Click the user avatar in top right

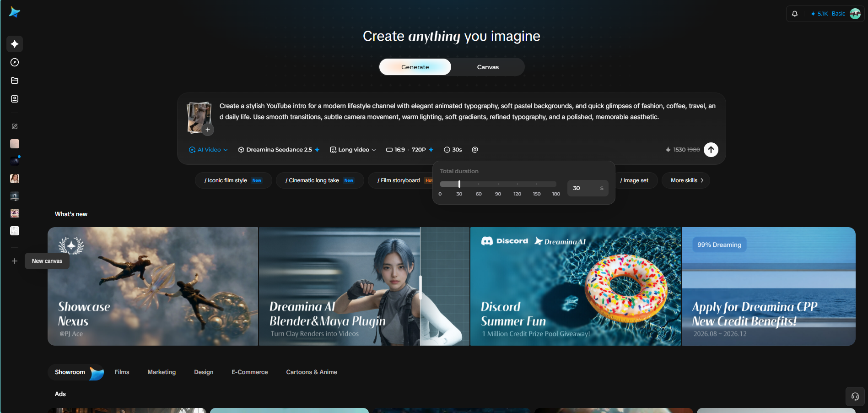(x=855, y=14)
